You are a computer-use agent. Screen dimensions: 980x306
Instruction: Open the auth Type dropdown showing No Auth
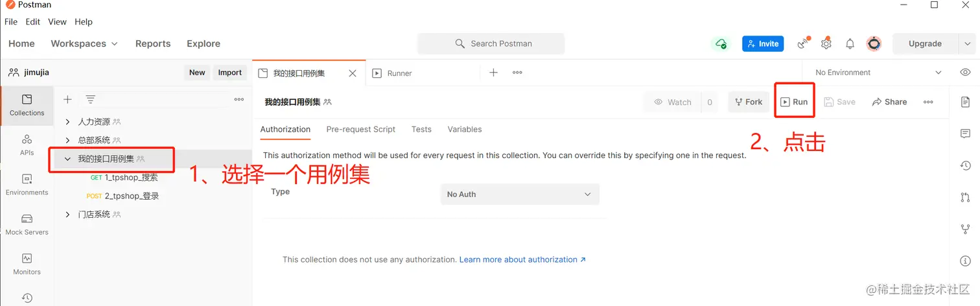coord(519,194)
